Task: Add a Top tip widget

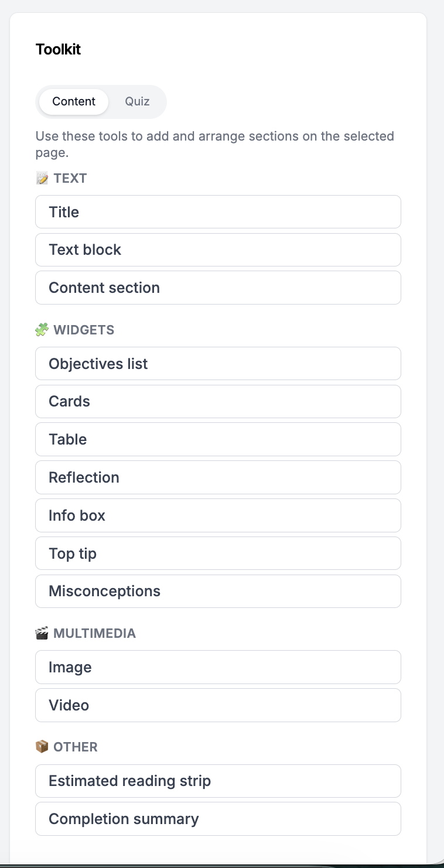Action: pos(218,553)
